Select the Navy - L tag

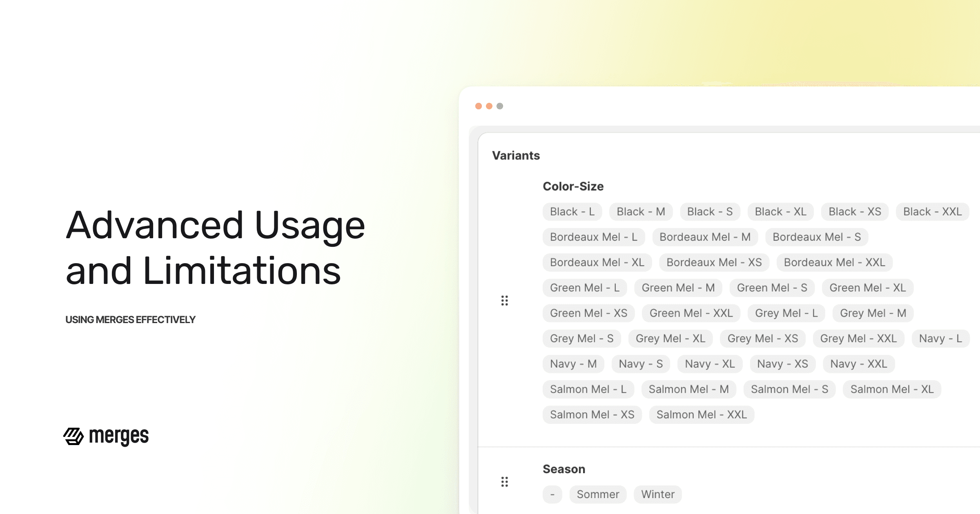(940, 338)
